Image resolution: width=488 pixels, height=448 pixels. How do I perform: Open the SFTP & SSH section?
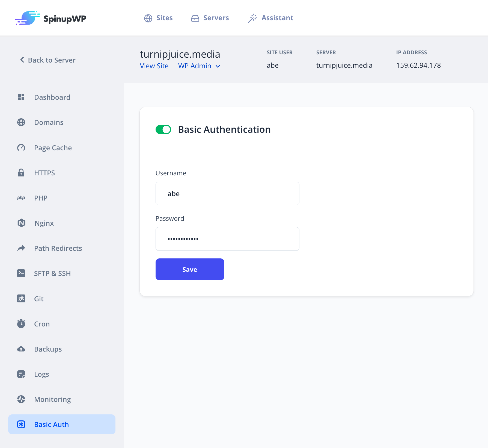point(52,273)
